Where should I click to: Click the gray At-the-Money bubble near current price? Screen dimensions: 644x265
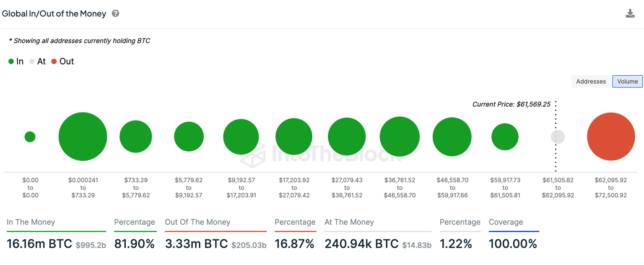point(558,136)
